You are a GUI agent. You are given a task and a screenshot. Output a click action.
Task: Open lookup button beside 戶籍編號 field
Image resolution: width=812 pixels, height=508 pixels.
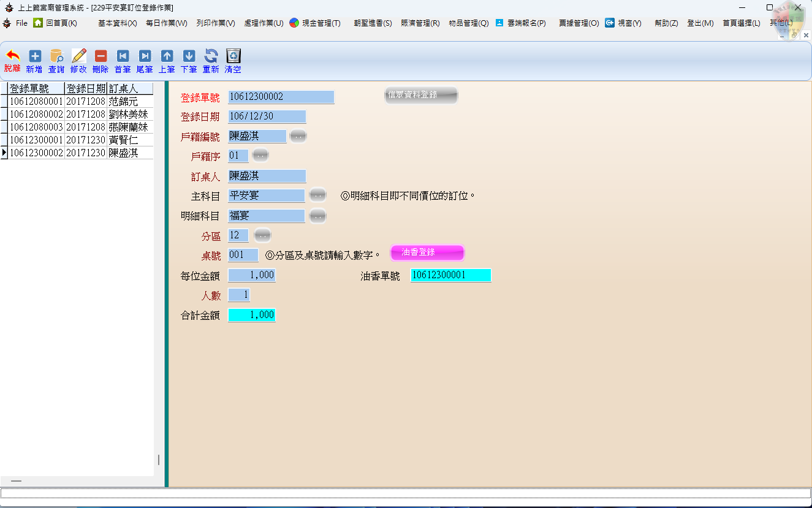point(298,137)
